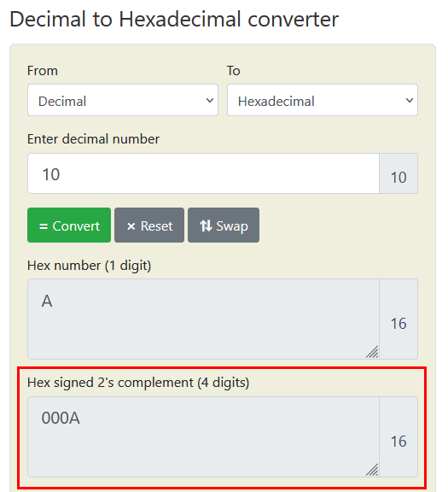Click the Hex number (1 digit) label
The image size is (448, 492).
pyautogui.click(x=90, y=266)
